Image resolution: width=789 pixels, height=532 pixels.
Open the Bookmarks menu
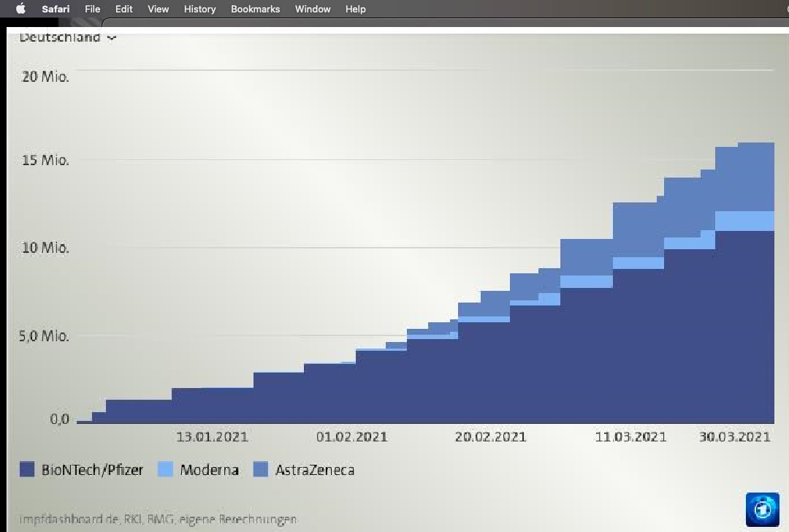tap(255, 9)
